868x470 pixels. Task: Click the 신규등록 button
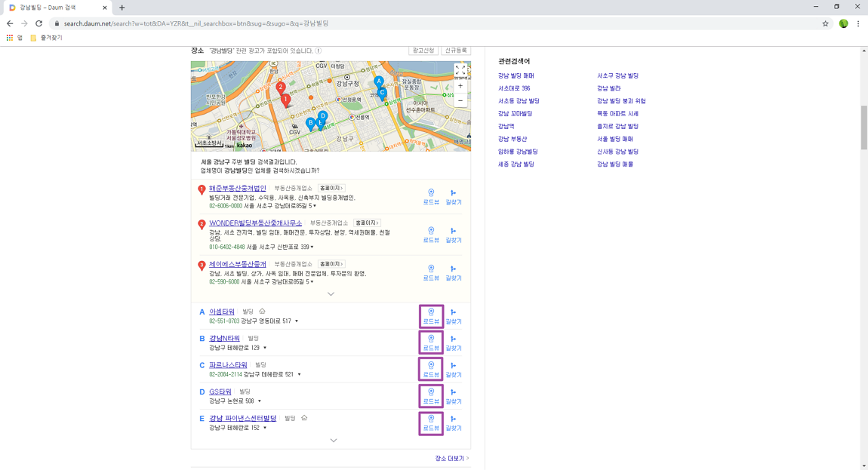pyautogui.click(x=456, y=51)
